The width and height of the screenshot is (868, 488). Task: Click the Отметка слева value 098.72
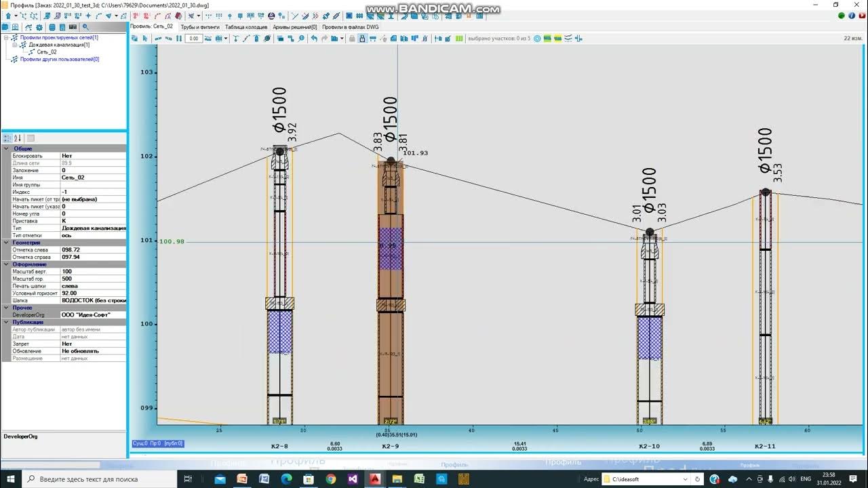tap(93, 249)
